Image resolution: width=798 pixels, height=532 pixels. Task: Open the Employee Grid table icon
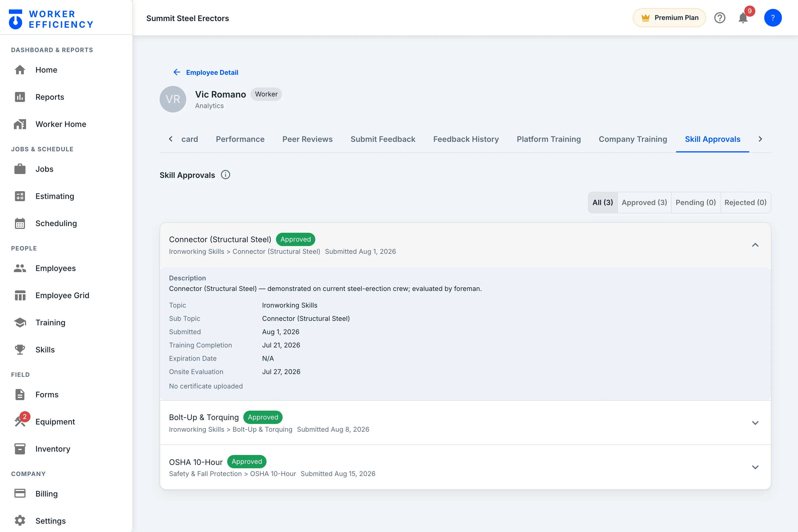(20, 295)
